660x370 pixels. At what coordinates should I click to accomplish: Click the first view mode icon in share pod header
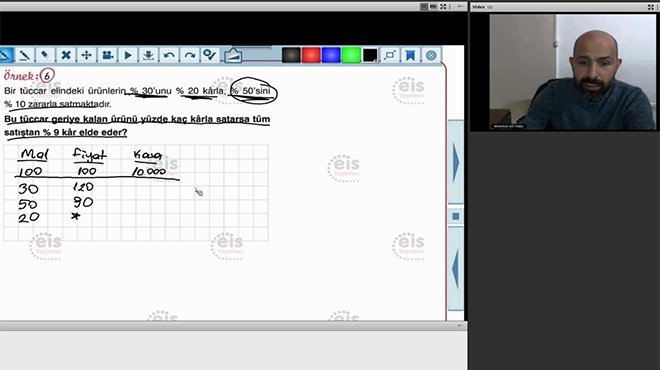pos(424,7)
